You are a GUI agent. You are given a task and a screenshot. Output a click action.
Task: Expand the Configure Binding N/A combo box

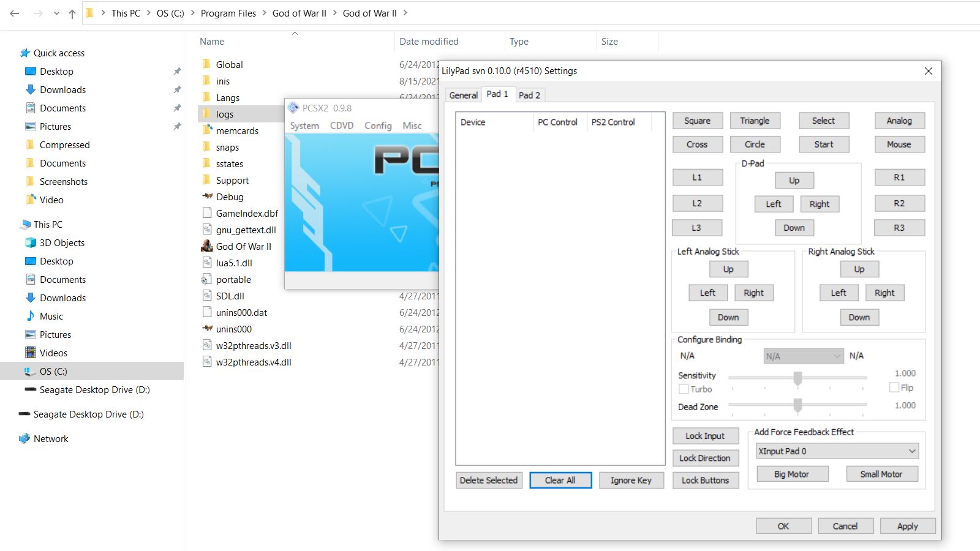(804, 356)
